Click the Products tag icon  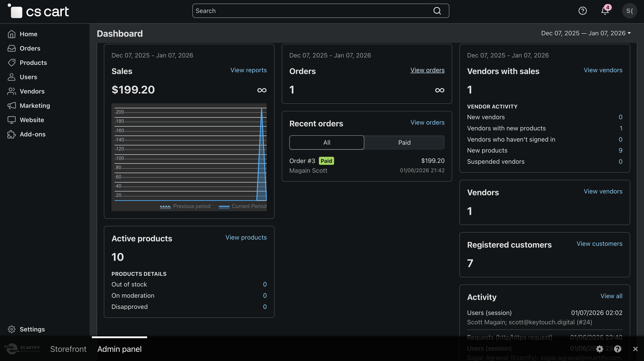coord(11,63)
